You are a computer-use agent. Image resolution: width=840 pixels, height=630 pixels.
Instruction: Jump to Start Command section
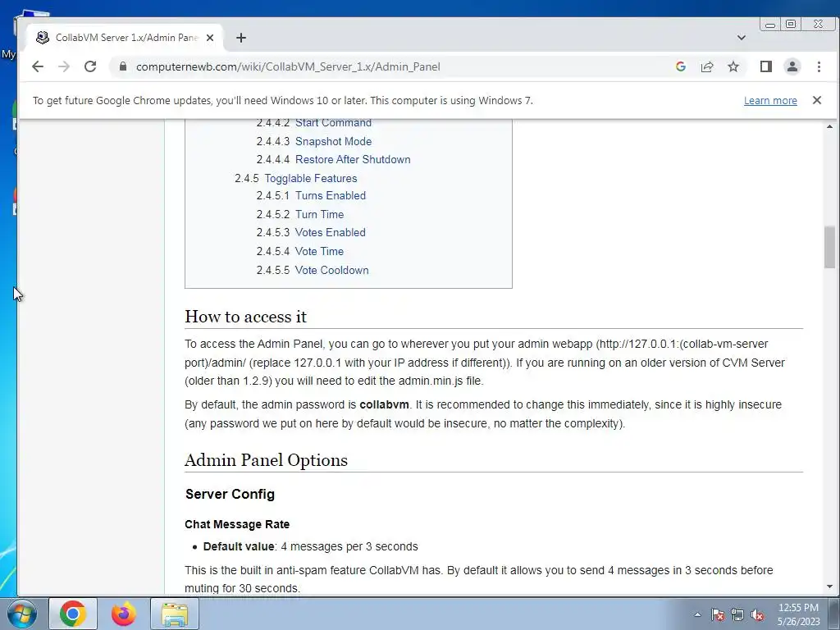pos(333,123)
